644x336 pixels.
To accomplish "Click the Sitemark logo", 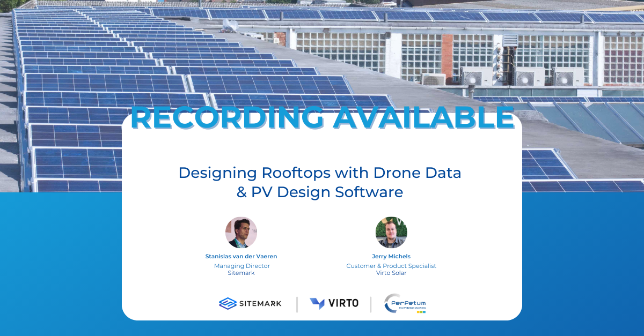I will 250,303.
